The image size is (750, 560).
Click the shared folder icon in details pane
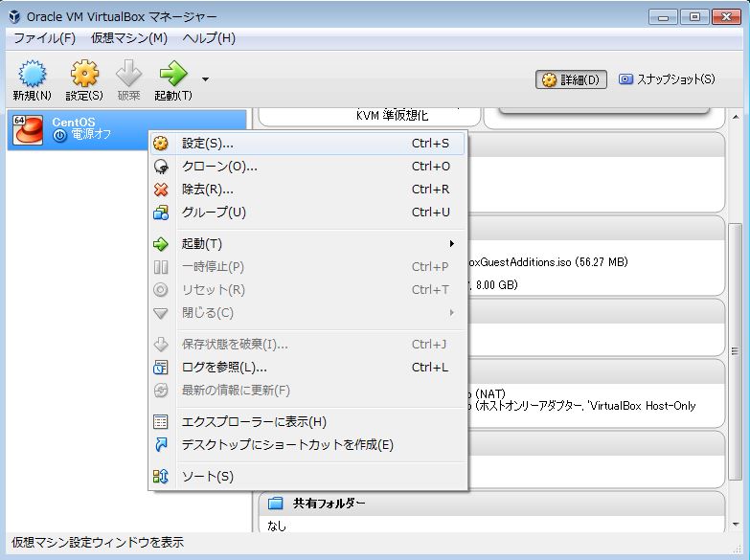pos(276,504)
